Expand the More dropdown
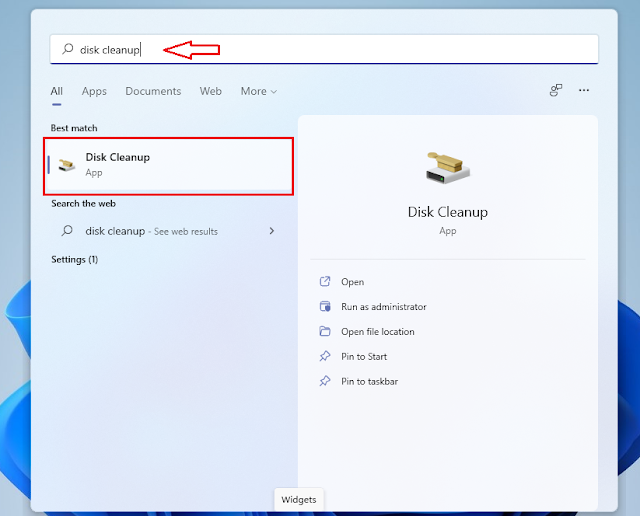 click(x=259, y=91)
